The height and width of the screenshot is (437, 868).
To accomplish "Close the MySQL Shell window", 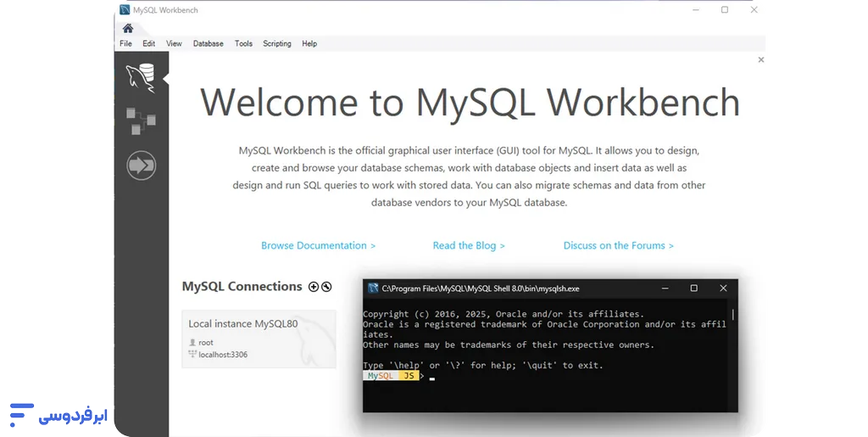I will pyautogui.click(x=723, y=288).
